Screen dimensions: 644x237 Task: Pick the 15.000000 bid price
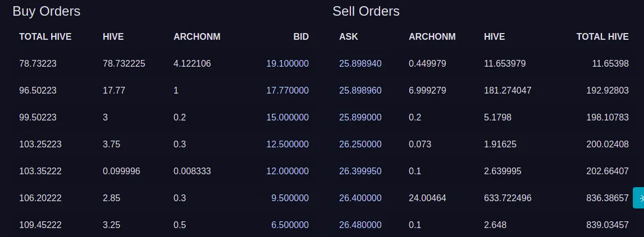(x=287, y=117)
